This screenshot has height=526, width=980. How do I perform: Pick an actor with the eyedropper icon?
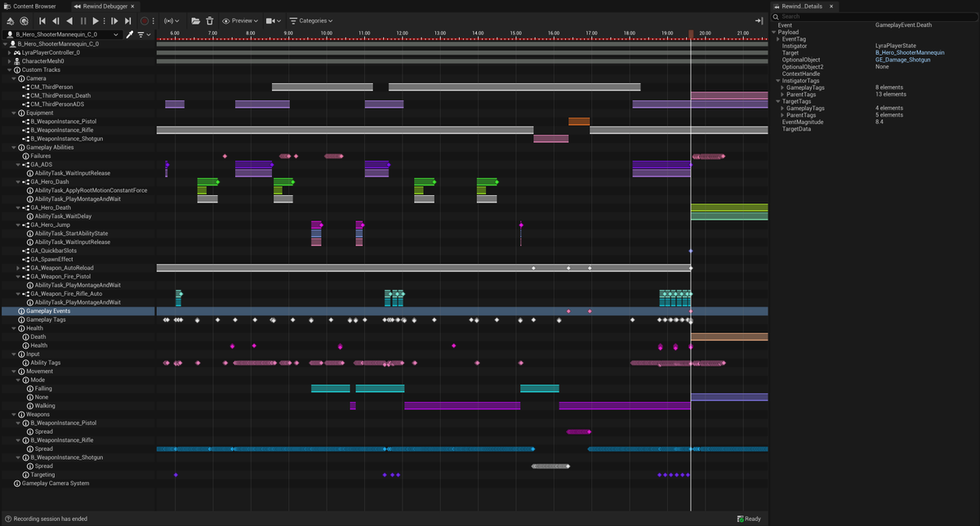pos(129,34)
